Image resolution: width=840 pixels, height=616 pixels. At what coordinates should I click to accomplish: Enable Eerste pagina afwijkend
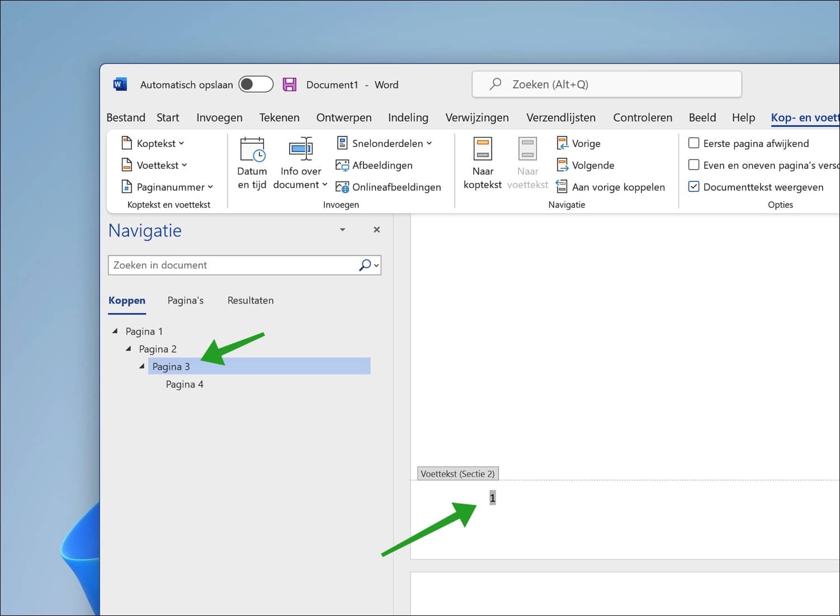pyautogui.click(x=693, y=143)
